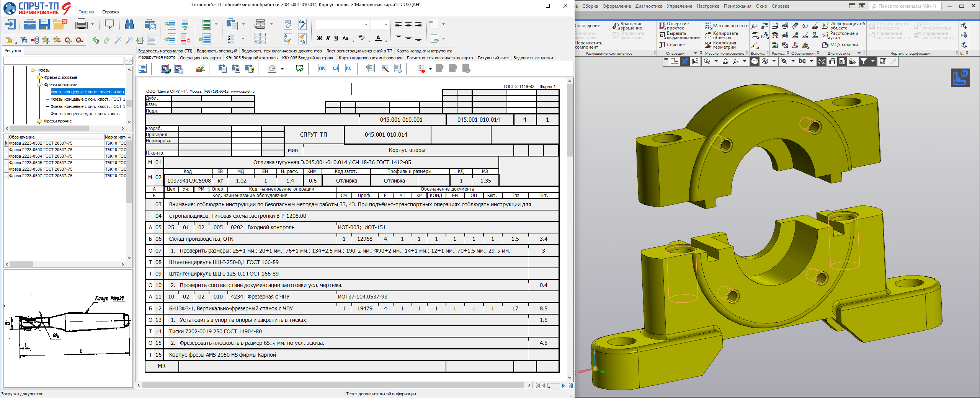Image resolution: width=980 pixels, height=398 pixels.
Task: Open the font name dropdown
Action: [x=366, y=24]
